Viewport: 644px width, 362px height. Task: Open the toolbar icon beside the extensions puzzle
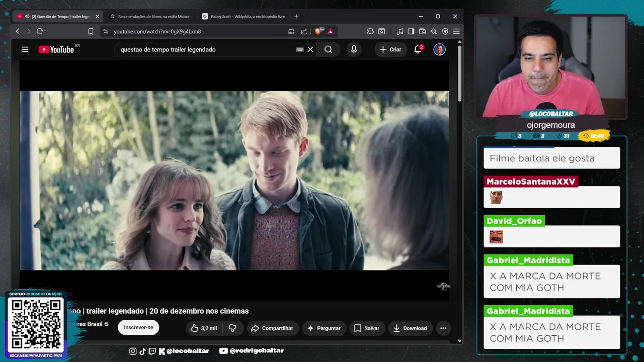(382, 31)
